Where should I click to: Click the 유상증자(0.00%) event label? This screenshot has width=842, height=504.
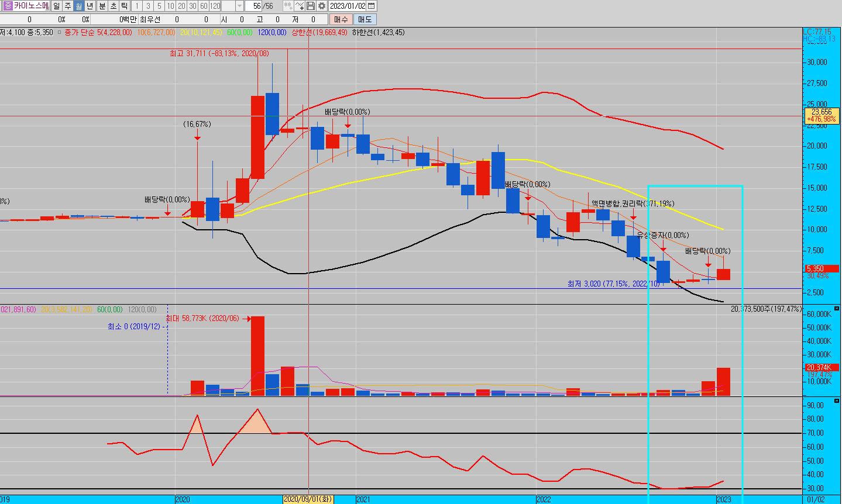pos(663,235)
